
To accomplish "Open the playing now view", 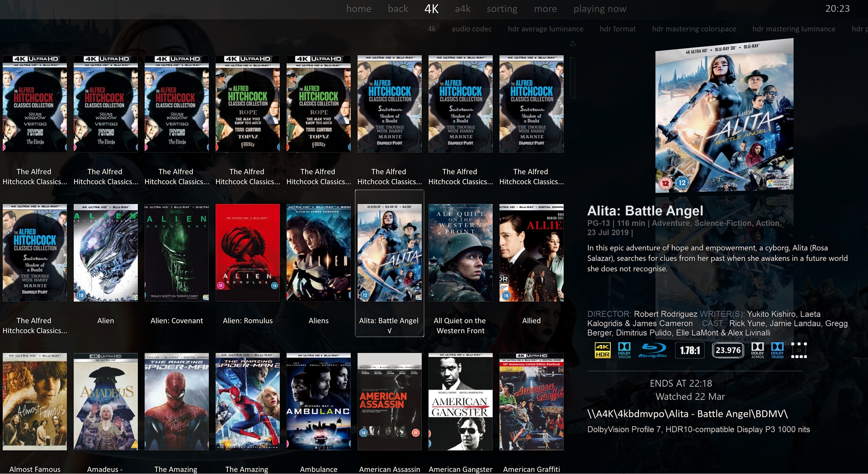I will pos(600,9).
